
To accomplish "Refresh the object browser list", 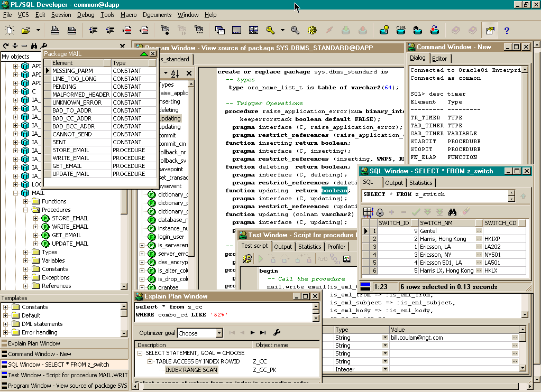I will pos(6,45).
